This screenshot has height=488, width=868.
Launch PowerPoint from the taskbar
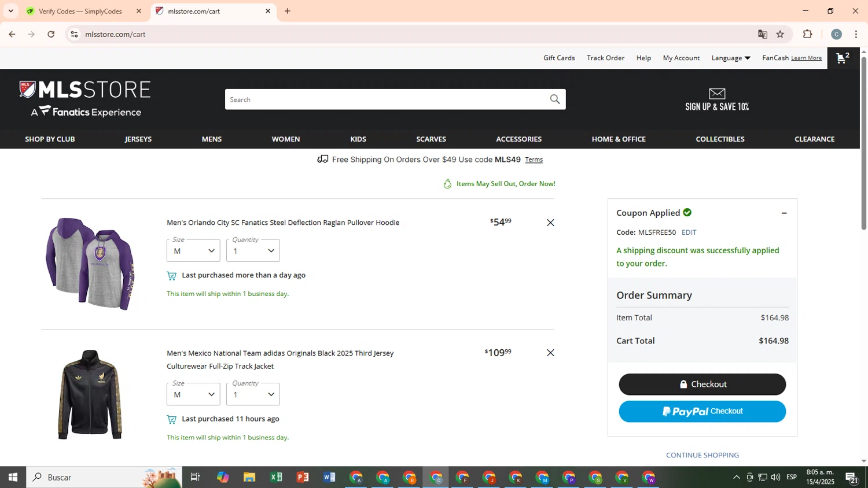tap(303, 477)
